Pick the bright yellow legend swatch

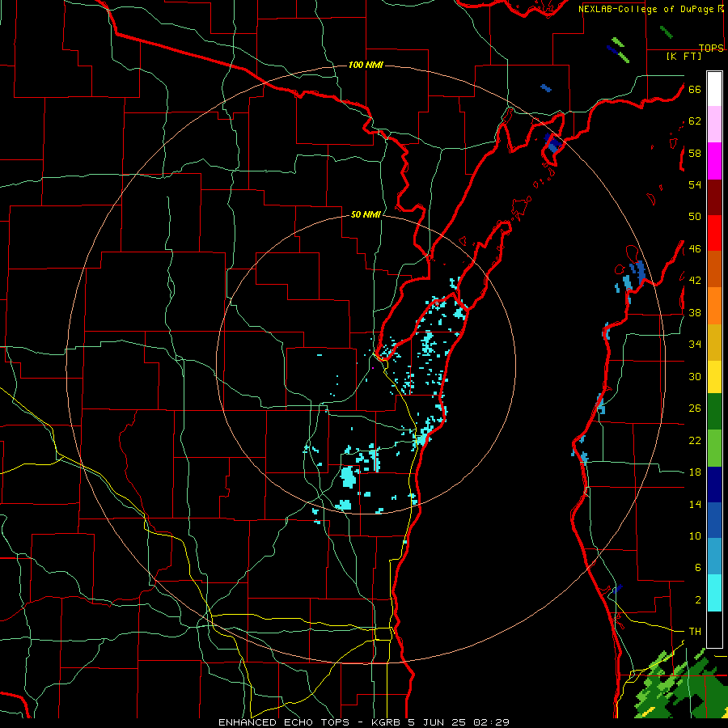tap(714, 377)
